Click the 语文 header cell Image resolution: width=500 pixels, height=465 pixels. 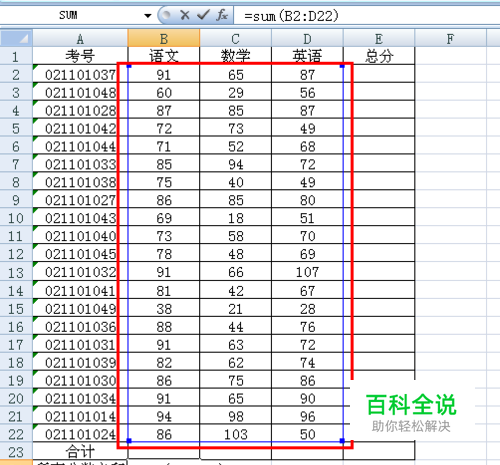(x=164, y=56)
